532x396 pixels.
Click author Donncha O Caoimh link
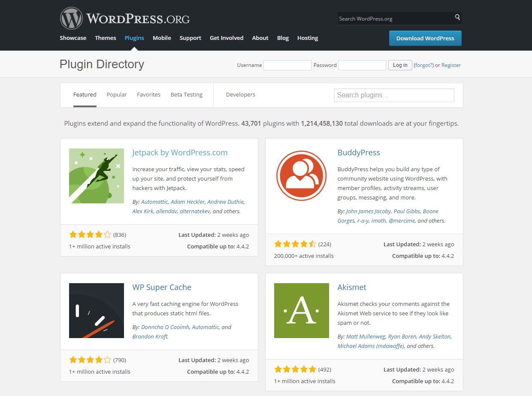(x=165, y=327)
